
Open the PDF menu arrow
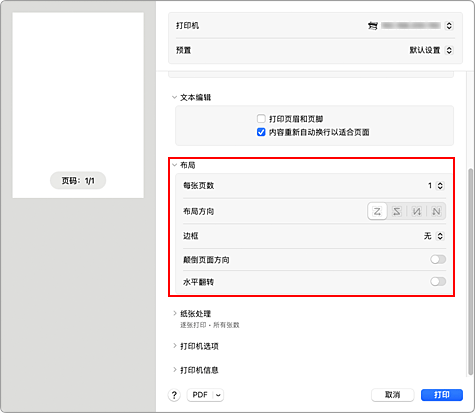click(218, 395)
